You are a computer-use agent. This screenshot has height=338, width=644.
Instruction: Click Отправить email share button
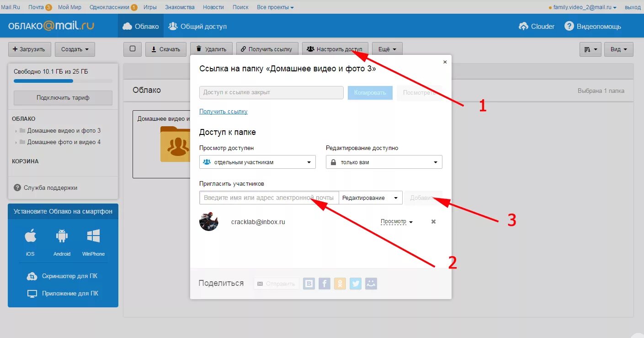[277, 284]
